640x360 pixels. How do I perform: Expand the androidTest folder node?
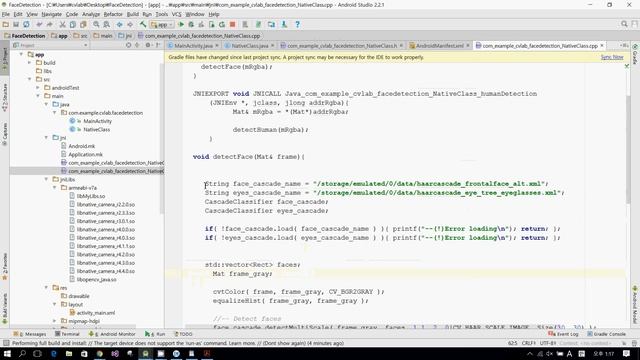[x=38, y=88]
